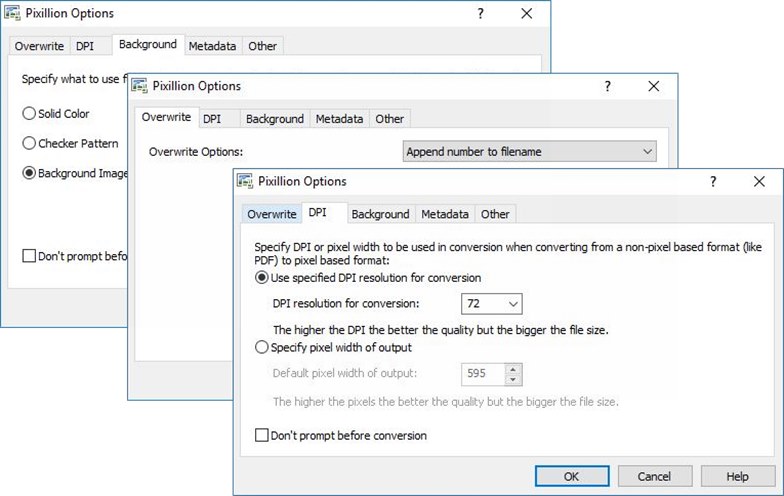Click Pixillion app icon in front window title
The width and height of the screenshot is (784, 496).
point(245,181)
